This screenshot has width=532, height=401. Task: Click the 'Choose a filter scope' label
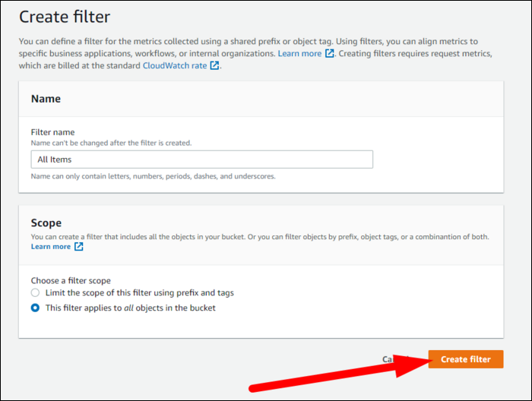point(71,281)
